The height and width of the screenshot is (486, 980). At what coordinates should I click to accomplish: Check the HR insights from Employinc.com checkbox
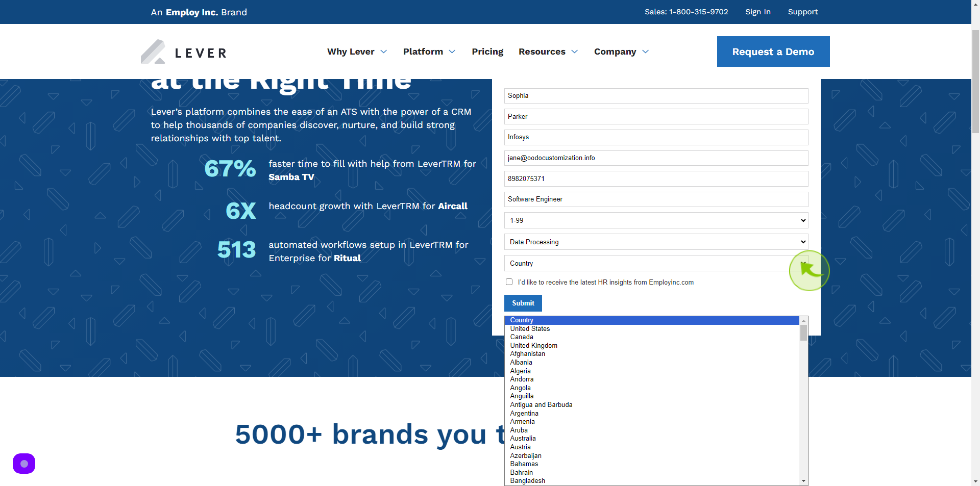coord(509,282)
